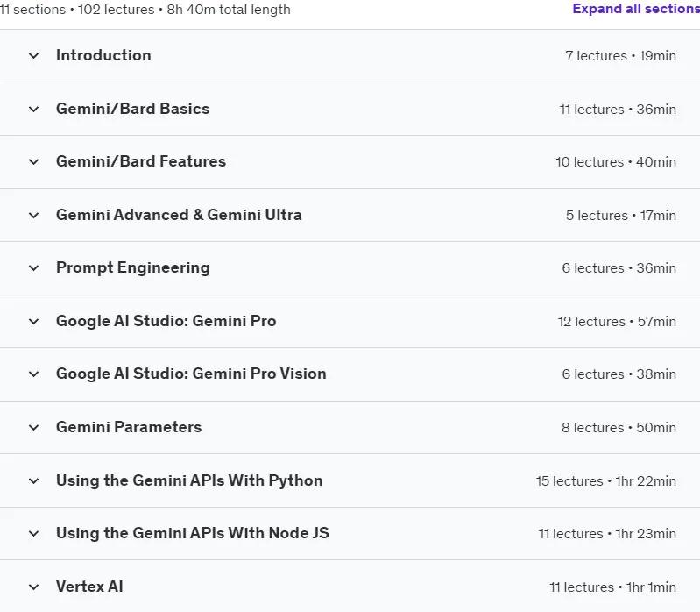This screenshot has height=612, width=700.
Task: Open the Introduction section title
Action: [103, 55]
